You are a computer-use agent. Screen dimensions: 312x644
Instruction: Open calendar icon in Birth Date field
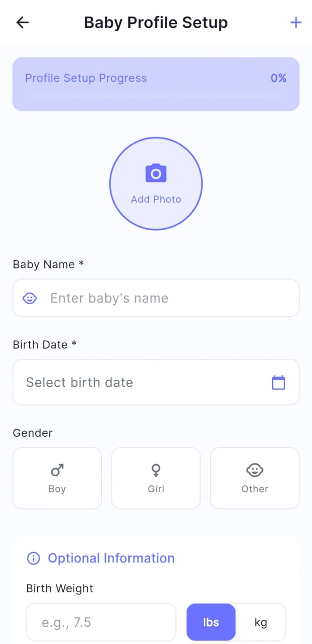point(278,383)
